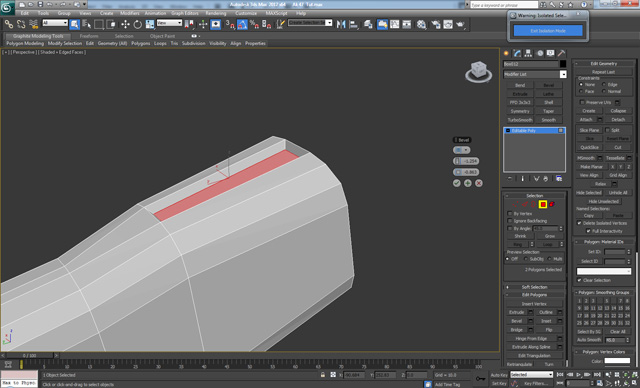Switch to the Modify command panel tab
This screenshot has height=388, width=640.
point(518,53)
